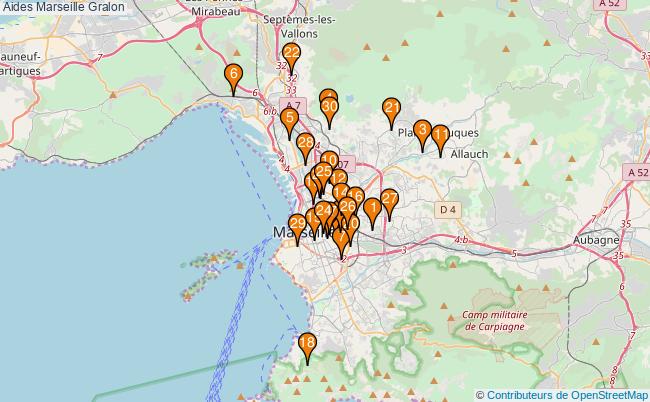
Task: Click map marker number 6
Action: (x=233, y=76)
